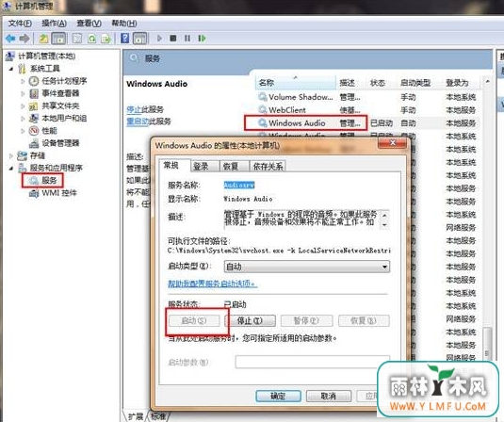Select Storage (存储) tree item
Screen dimensions: 504x422
[x=31, y=155]
